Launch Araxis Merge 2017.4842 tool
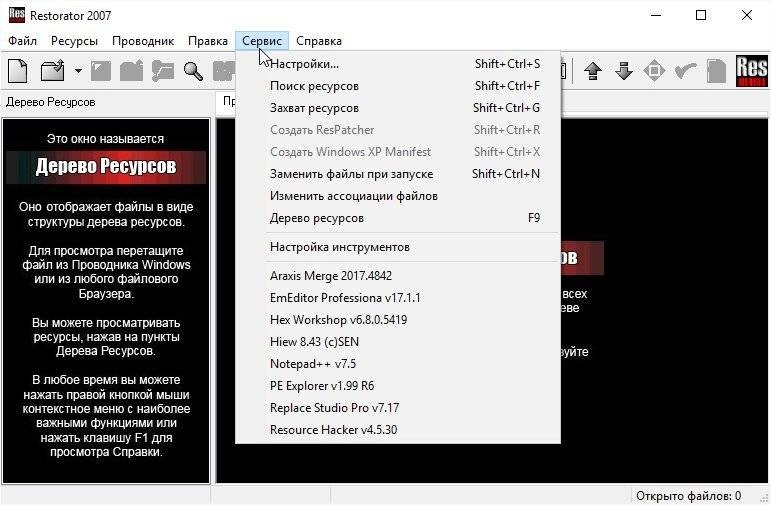Image resolution: width=771 pixels, height=505 pixels. (398, 276)
